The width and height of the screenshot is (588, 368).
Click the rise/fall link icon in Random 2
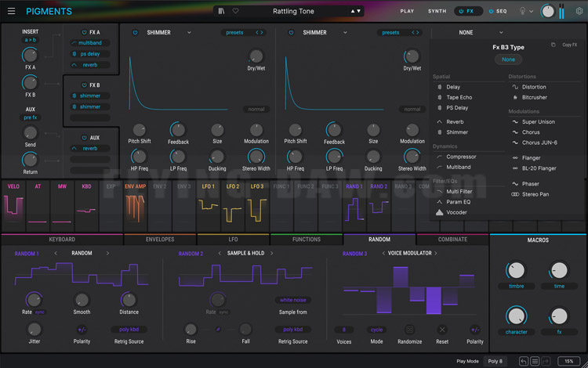218,330
